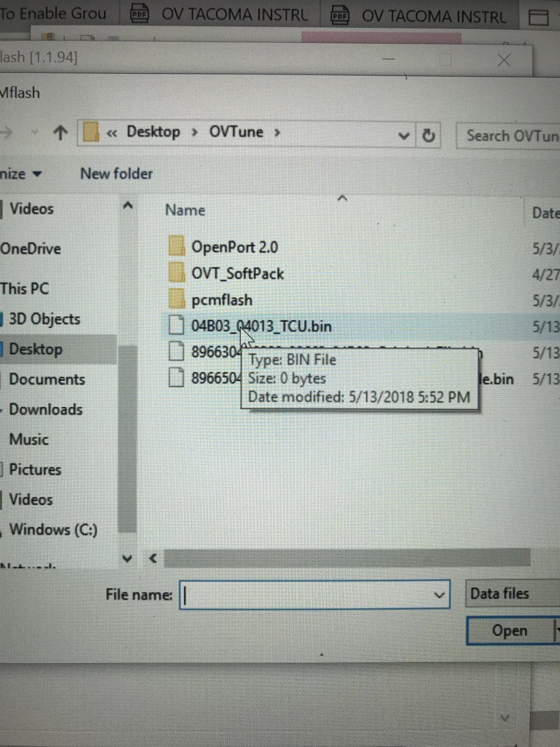Viewport: 560px width, 747px height.
Task: Open the Organize dropdown menu
Action: pyautogui.click(x=21, y=174)
